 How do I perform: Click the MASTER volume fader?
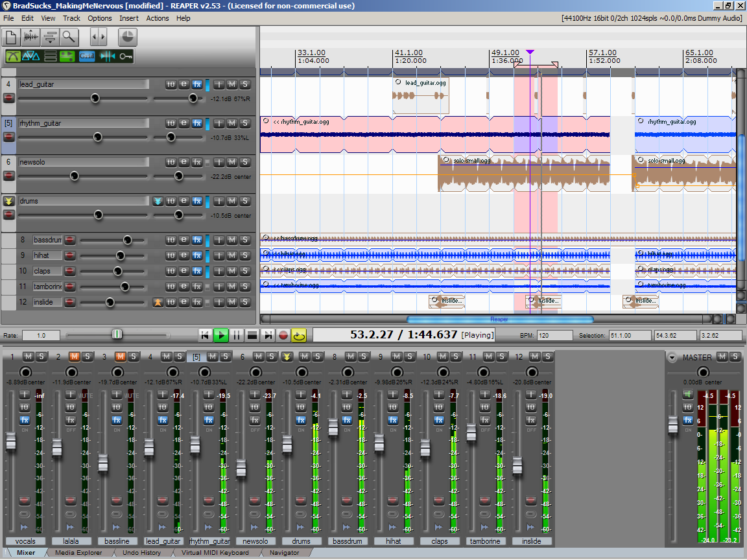672,425
